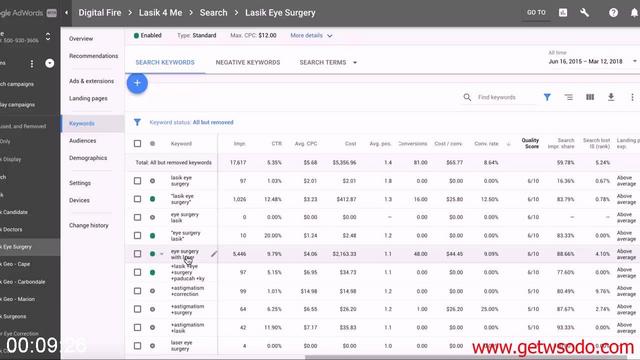Open Demographics page
Screen dimensions: 640x360
[x=88, y=158]
